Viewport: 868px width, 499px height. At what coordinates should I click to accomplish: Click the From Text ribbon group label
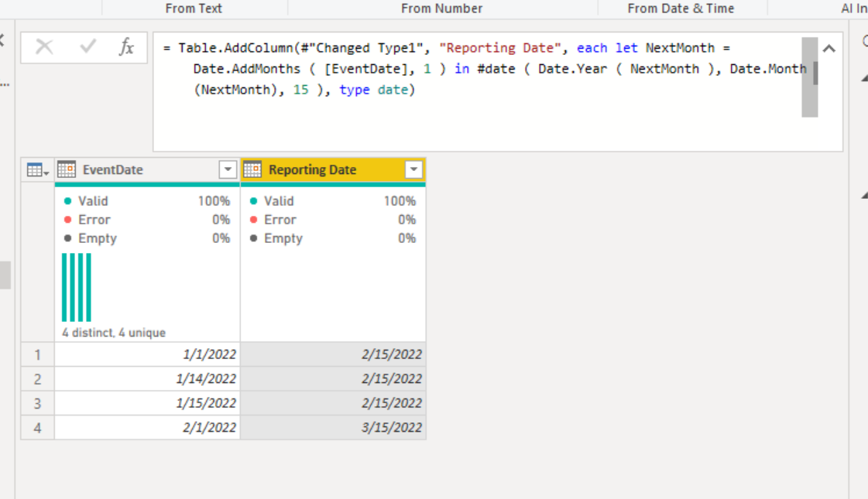pos(194,9)
